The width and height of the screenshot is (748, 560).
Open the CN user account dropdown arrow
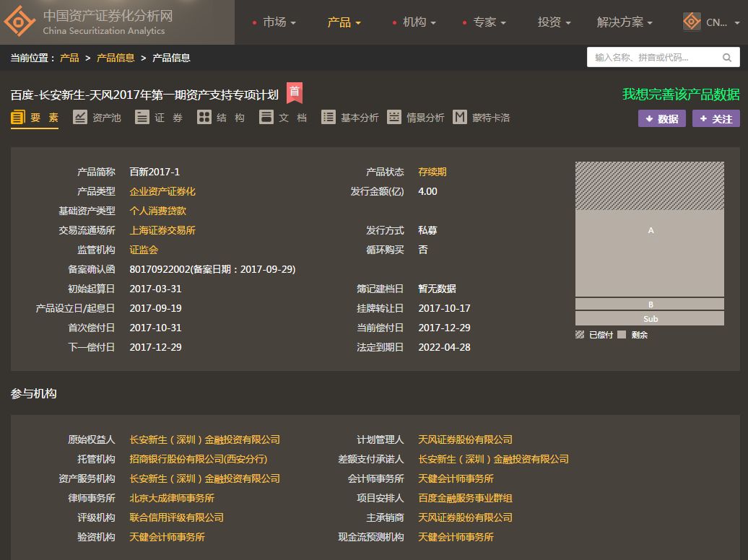pyautogui.click(x=737, y=23)
